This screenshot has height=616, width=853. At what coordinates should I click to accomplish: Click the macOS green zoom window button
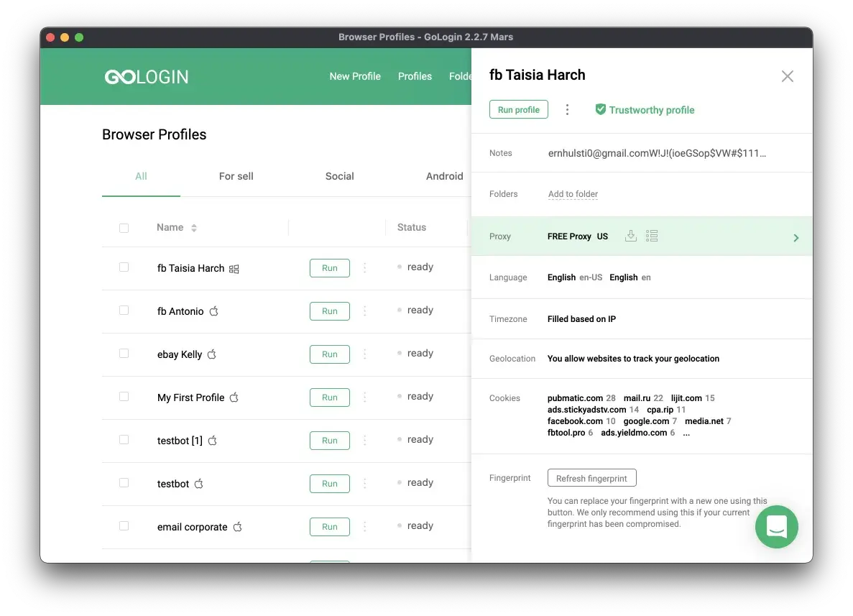(79, 37)
